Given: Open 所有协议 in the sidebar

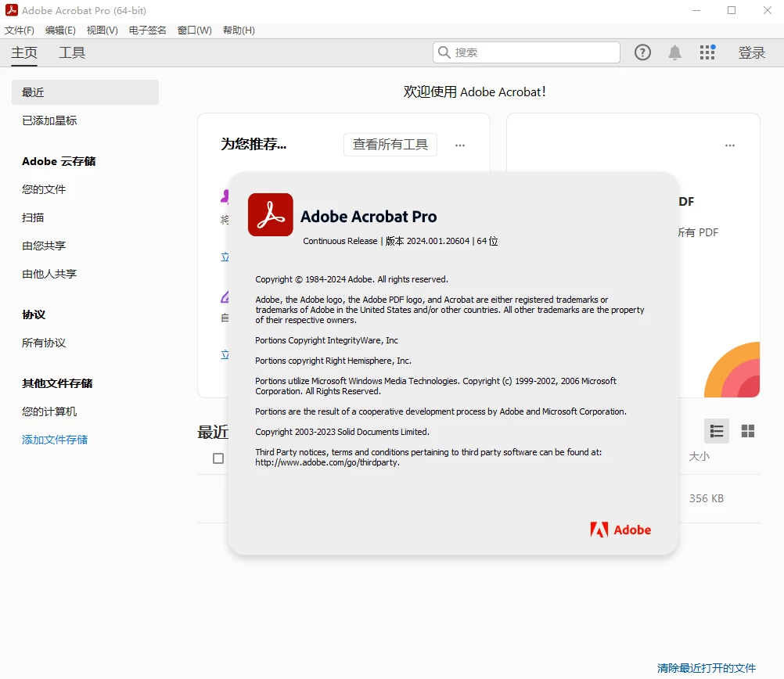Looking at the screenshot, I should 44,343.
